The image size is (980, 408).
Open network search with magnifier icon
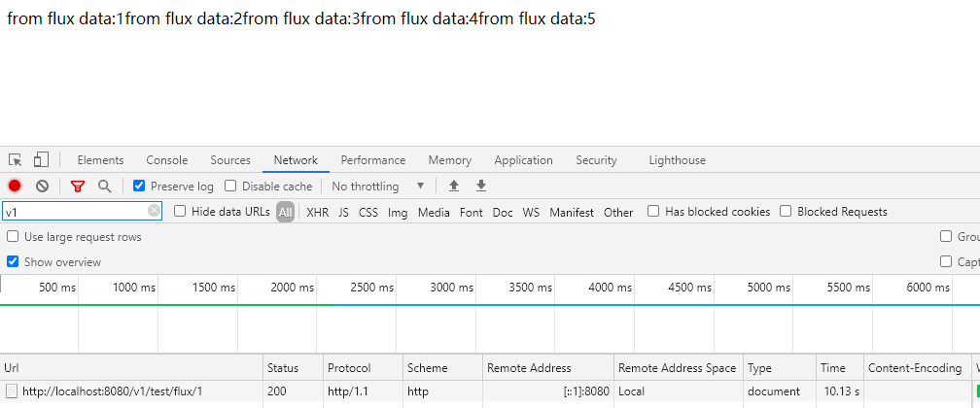tap(104, 186)
